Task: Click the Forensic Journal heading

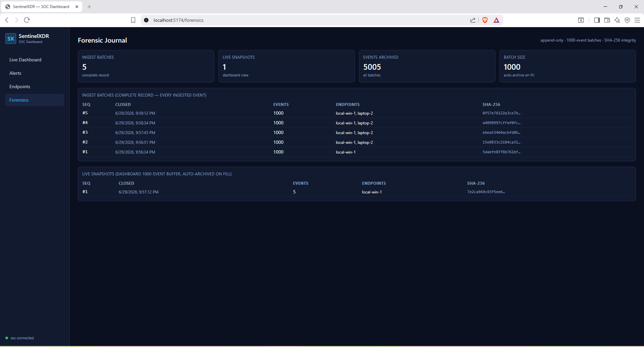Action: coord(102,40)
